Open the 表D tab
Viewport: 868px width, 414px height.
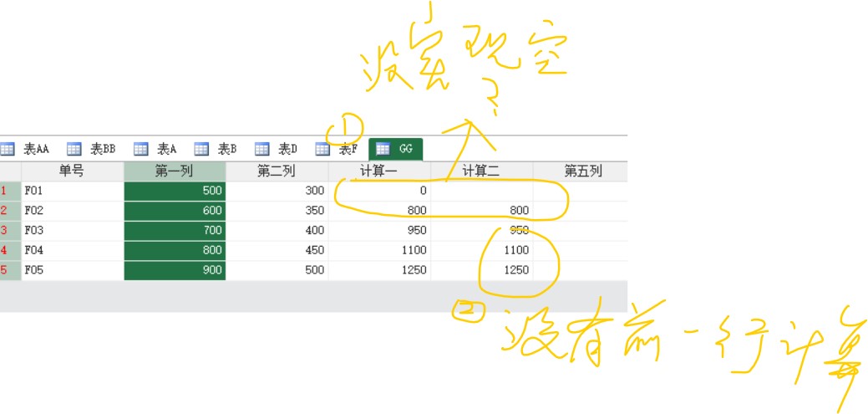pos(277,149)
